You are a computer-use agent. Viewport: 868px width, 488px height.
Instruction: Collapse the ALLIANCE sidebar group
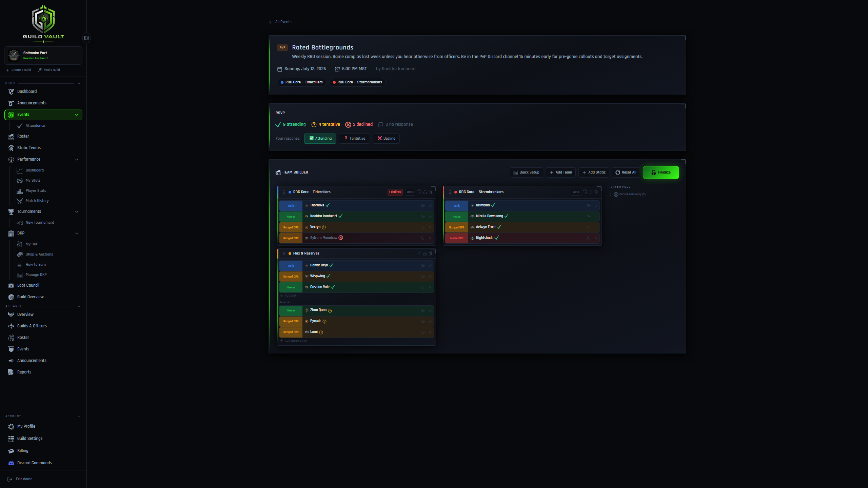tap(79, 306)
